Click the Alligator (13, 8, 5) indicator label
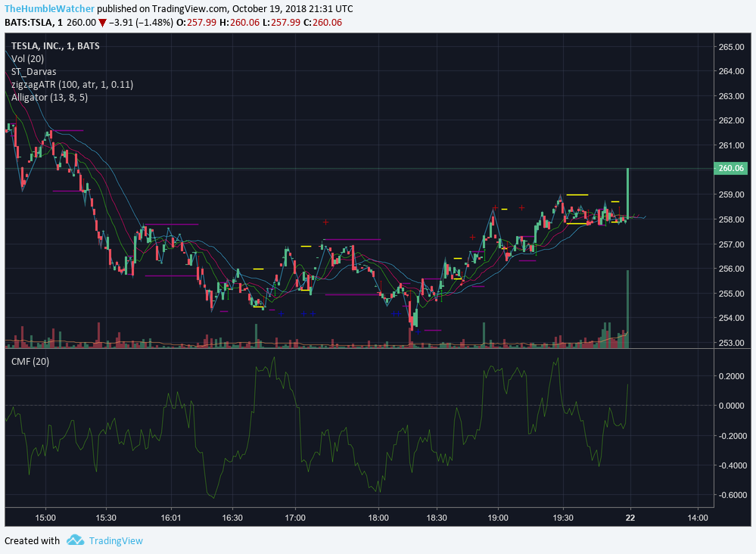The image size is (756, 554). 50,98
